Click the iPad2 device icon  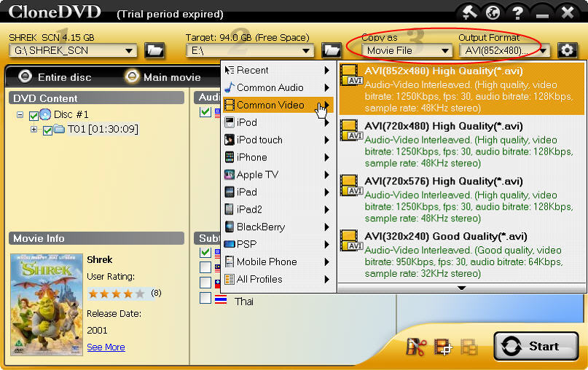pyautogui.click(x=230, y=209)
